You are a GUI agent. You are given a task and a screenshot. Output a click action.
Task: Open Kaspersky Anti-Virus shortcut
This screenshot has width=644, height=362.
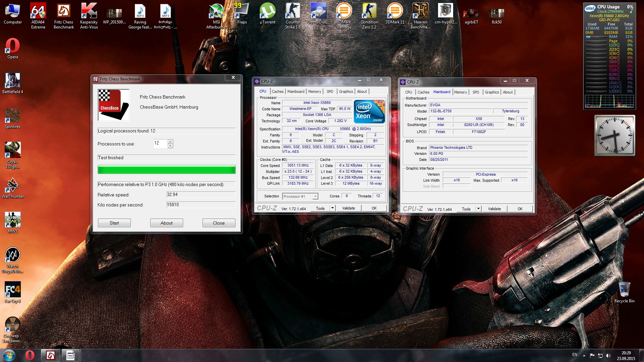pyautogui.click(x=89, y=16)
